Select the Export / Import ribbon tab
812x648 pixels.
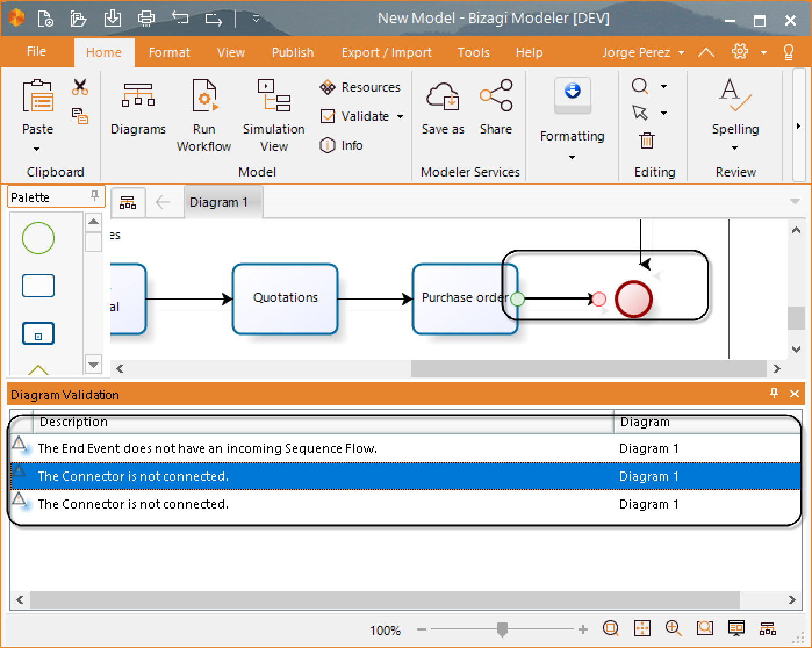click(x=386, y=53)
